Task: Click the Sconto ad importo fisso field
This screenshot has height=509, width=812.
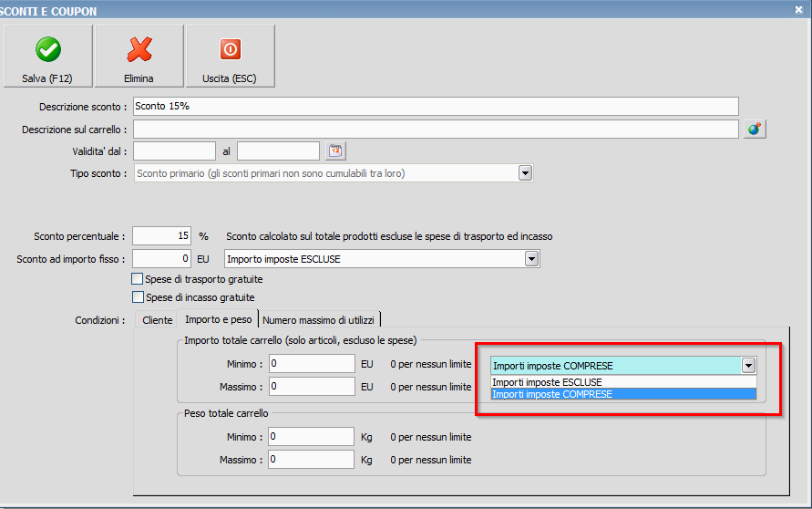Action: [161, 259]
